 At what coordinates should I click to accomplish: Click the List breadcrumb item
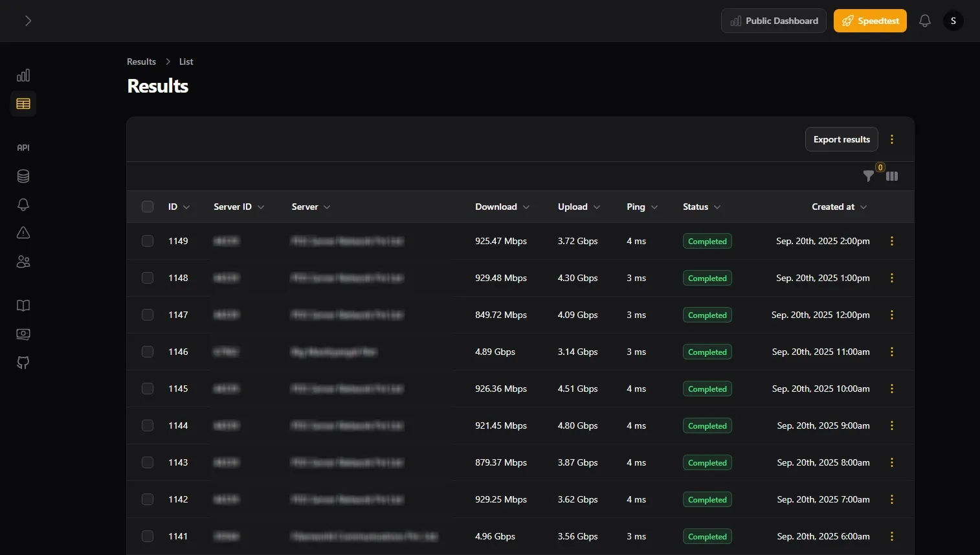coord(186,62)
